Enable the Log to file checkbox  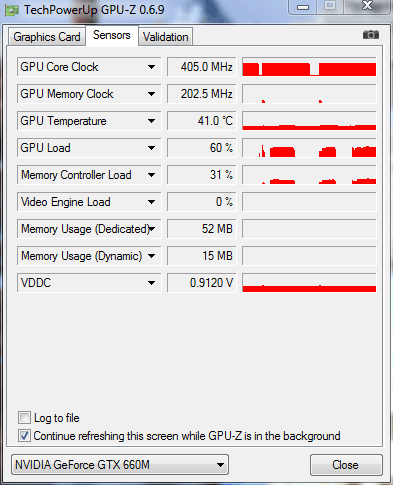pyautogui.click(x=24, y=418)
